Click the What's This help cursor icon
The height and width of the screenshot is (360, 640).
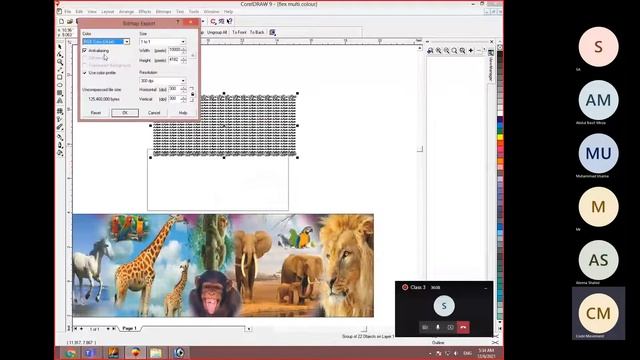[230, 21]
